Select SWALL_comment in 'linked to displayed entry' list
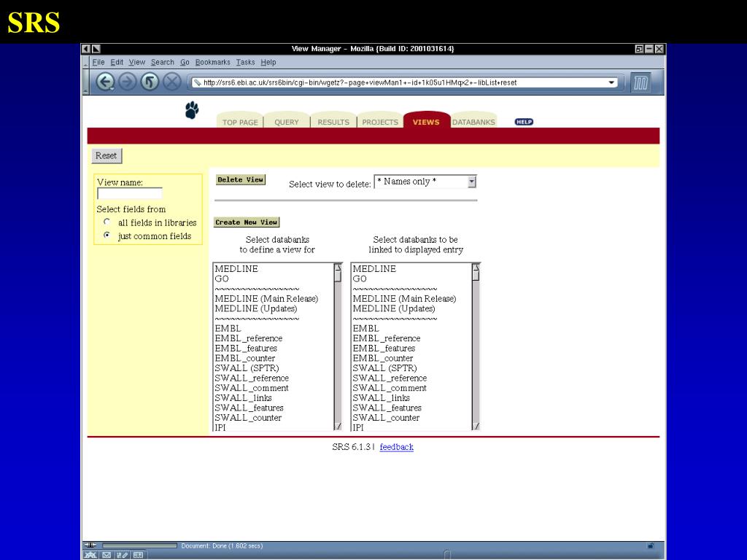Image resolution: width=747 pixels, height=560 pixels. click(x=411, y=388)
